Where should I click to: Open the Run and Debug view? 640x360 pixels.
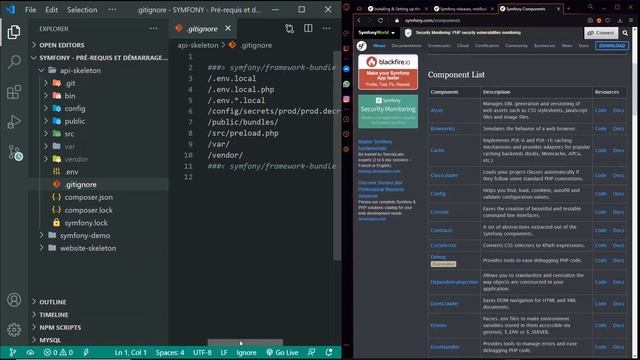pyautogui.click(x=14, y=122)
